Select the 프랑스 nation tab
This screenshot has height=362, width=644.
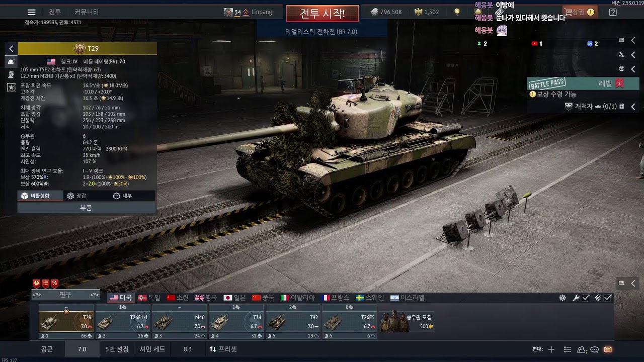pos(336,298)
